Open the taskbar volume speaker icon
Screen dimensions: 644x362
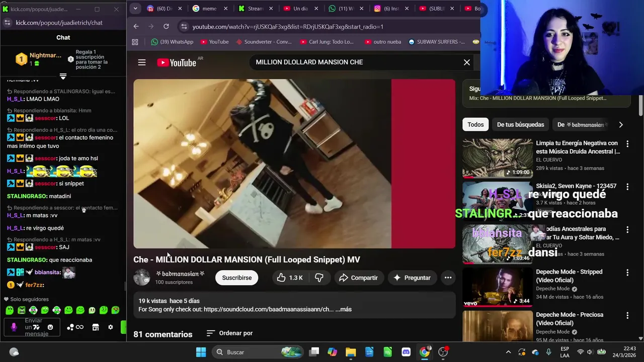point(591,352)
